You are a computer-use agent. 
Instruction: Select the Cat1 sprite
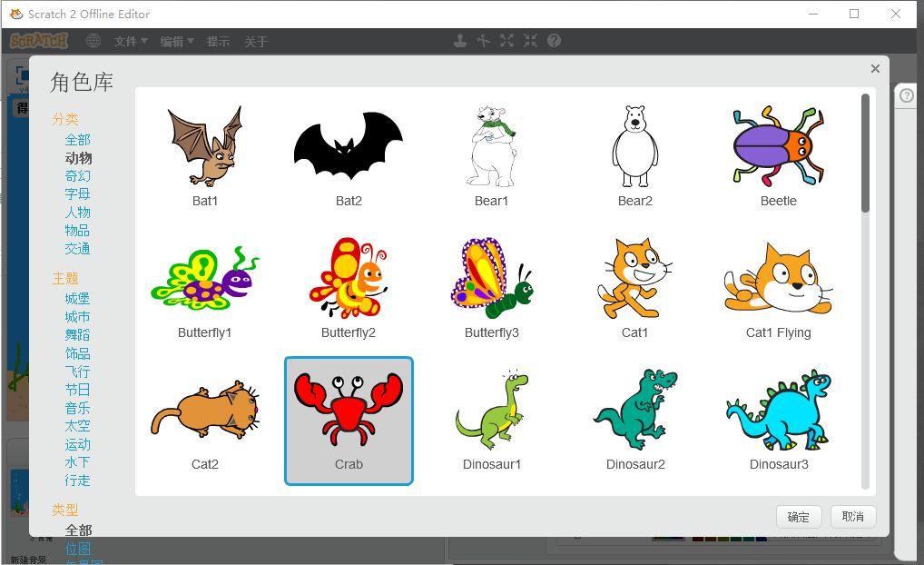[x=634, y=288]
